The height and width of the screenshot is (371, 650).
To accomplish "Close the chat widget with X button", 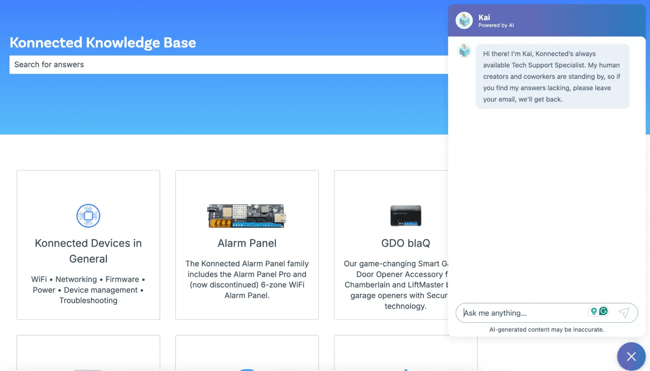I will point(631,356).
